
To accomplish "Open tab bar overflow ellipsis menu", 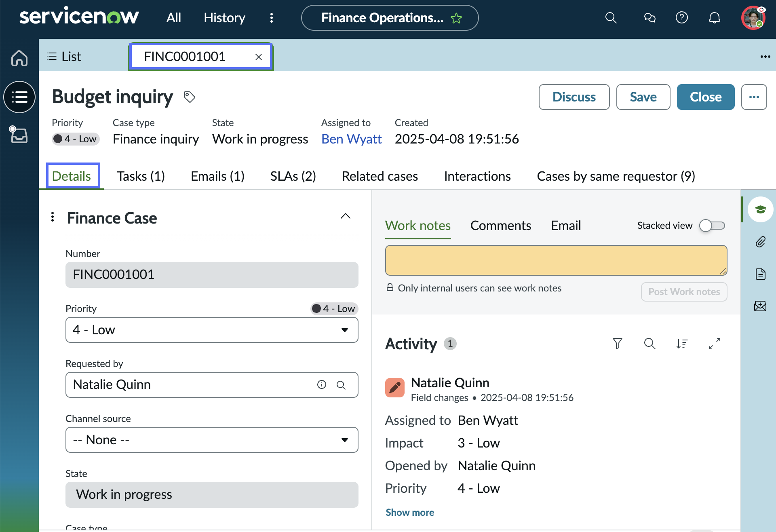I will pyautogui.click(x=765, y=57).
